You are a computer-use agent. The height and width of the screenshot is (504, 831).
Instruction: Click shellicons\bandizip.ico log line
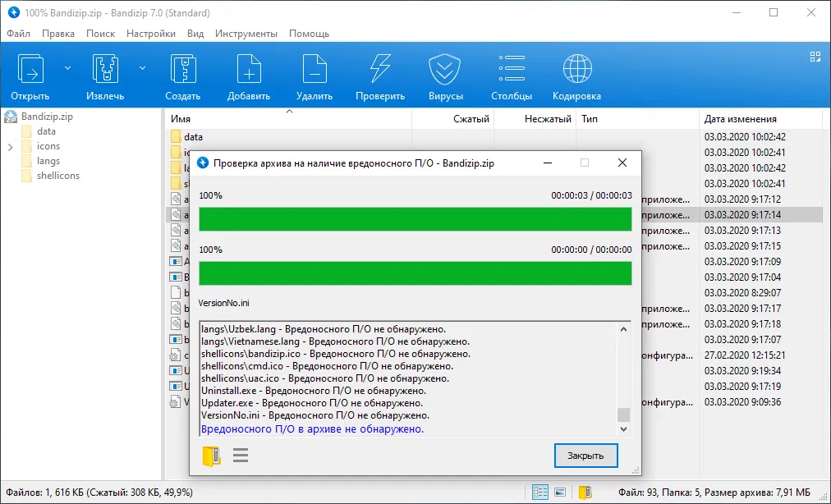(x=336, y=354)
